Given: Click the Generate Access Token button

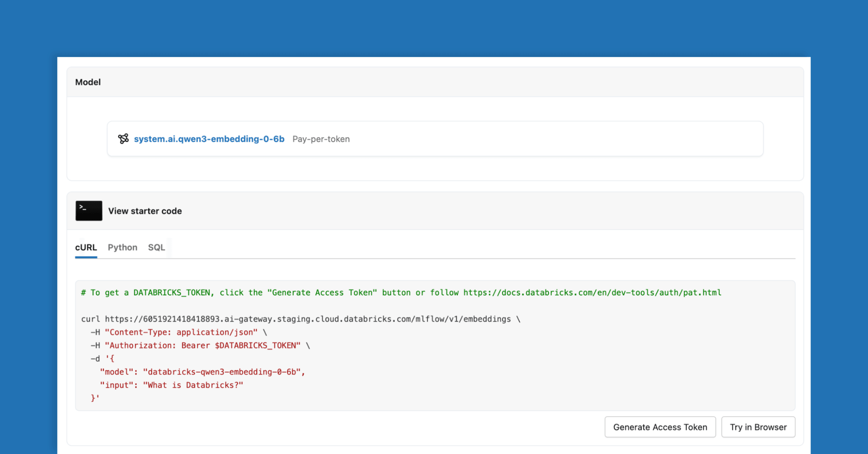Looking at the screenshot, I should pos(660,427).
